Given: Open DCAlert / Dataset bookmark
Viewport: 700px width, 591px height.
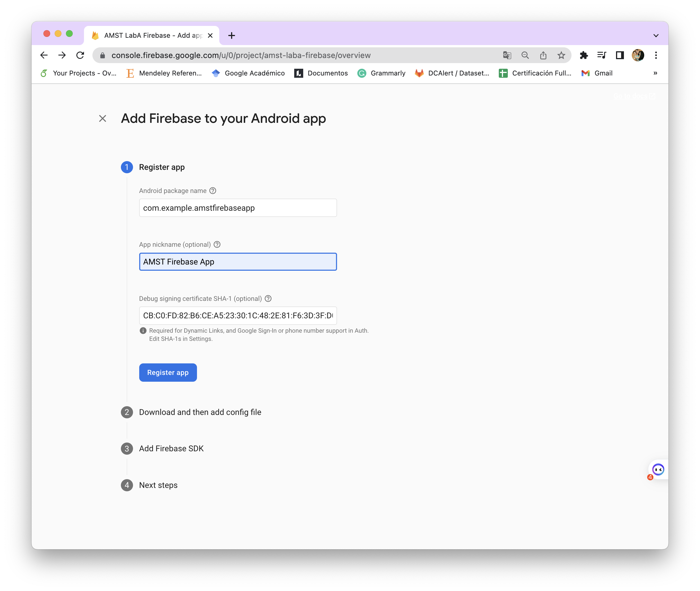Looking at the screenshot, I should pos(452,73).
